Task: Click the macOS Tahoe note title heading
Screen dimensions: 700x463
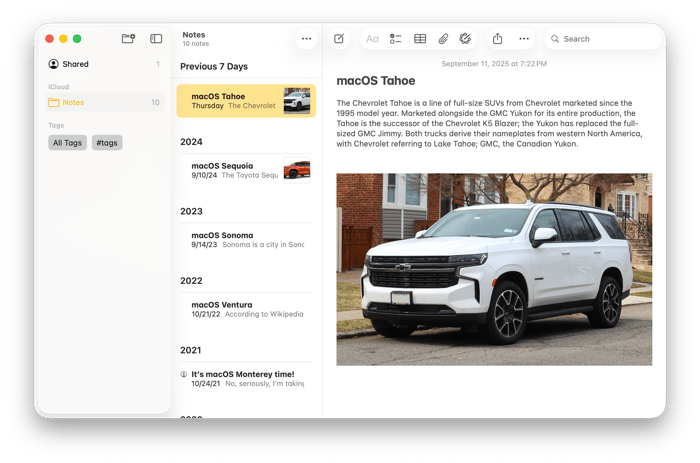Action: pyautogui.click(x=376, y=81)
